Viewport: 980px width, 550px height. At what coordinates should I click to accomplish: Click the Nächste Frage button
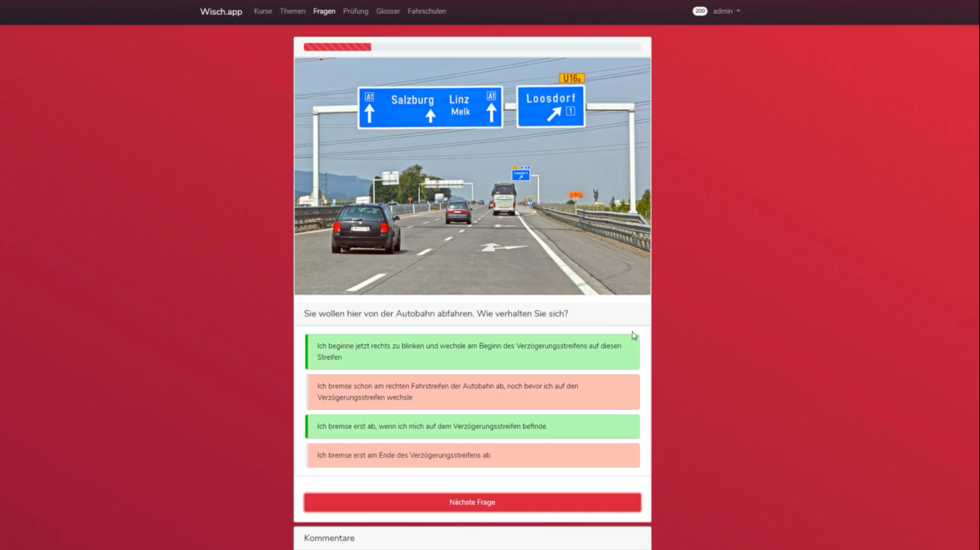[472, 502]
